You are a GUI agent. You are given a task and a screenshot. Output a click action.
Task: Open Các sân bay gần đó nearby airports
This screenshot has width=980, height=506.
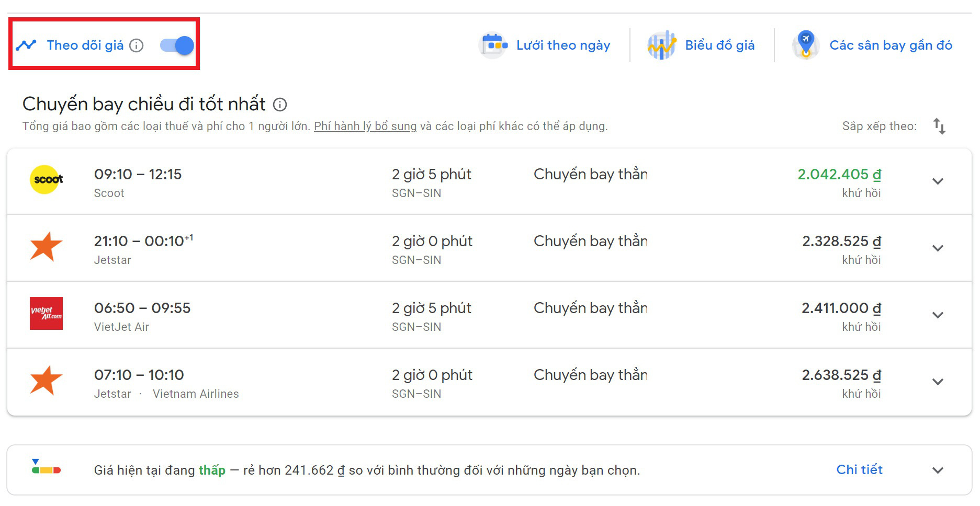891,45
